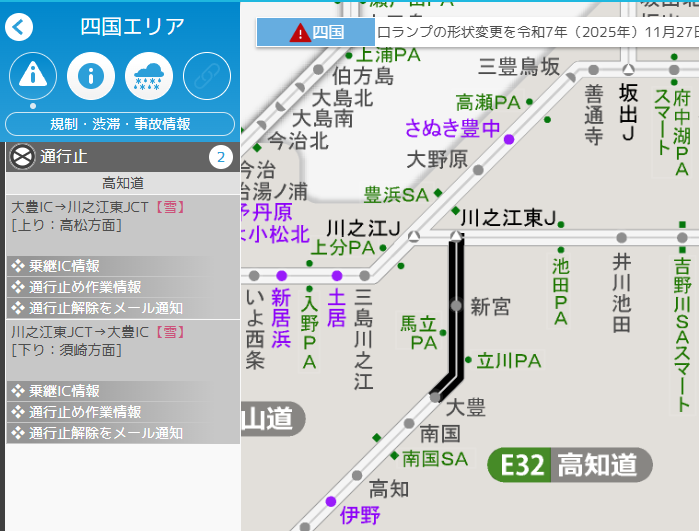Click the 山道 route label badge
Viewport: 699px width, 531px height.
tap(272, 419)
